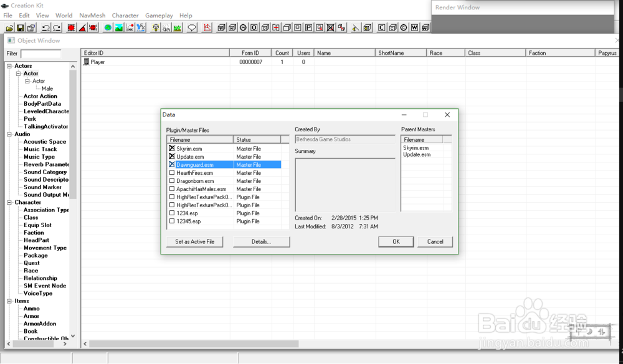The width and height of the screenshot is (623, 364).
Task: Sort the list by Form ID column
Action: click(x=250, y=53)
